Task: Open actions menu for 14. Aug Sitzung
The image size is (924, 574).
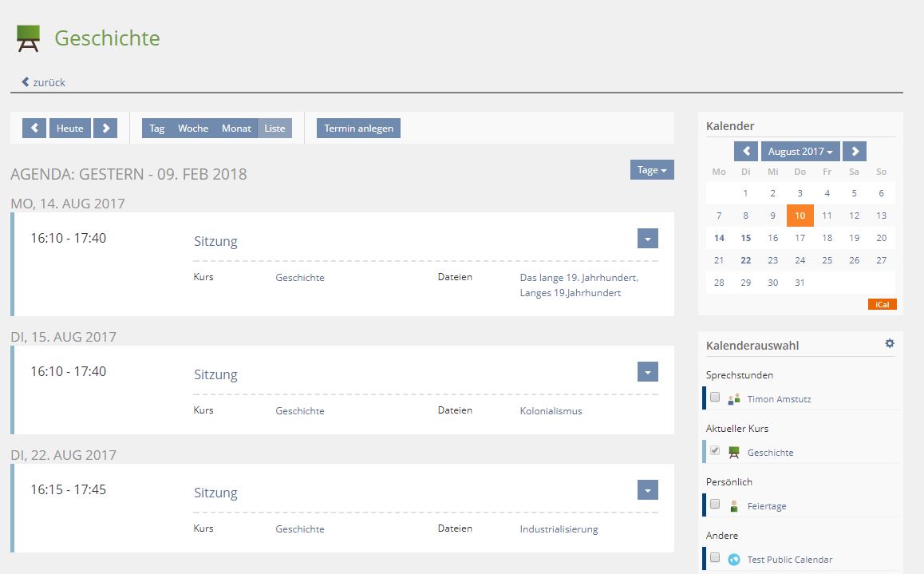Action: pos(647,239)
